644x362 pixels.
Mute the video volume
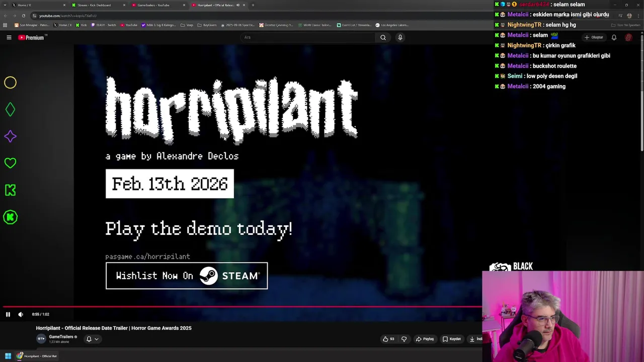[x=21, y=314]
